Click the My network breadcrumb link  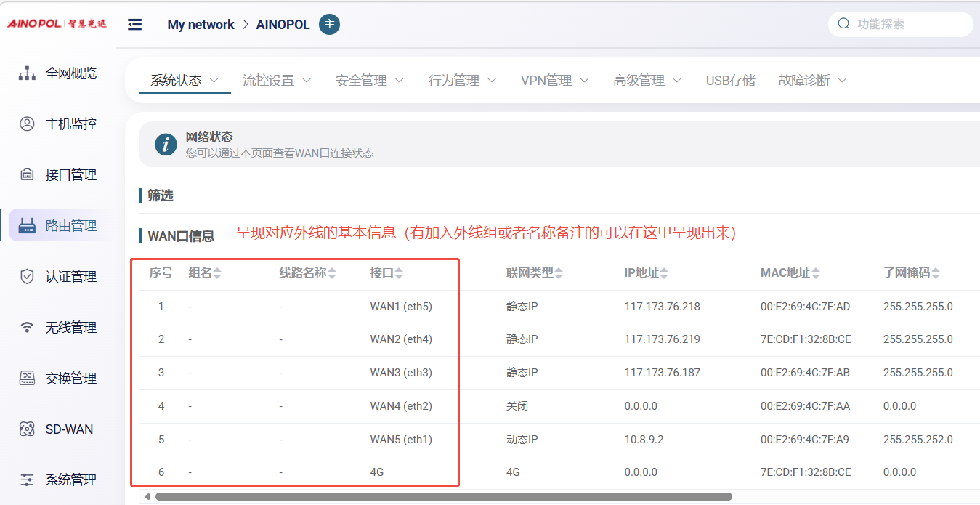[201, 25]
